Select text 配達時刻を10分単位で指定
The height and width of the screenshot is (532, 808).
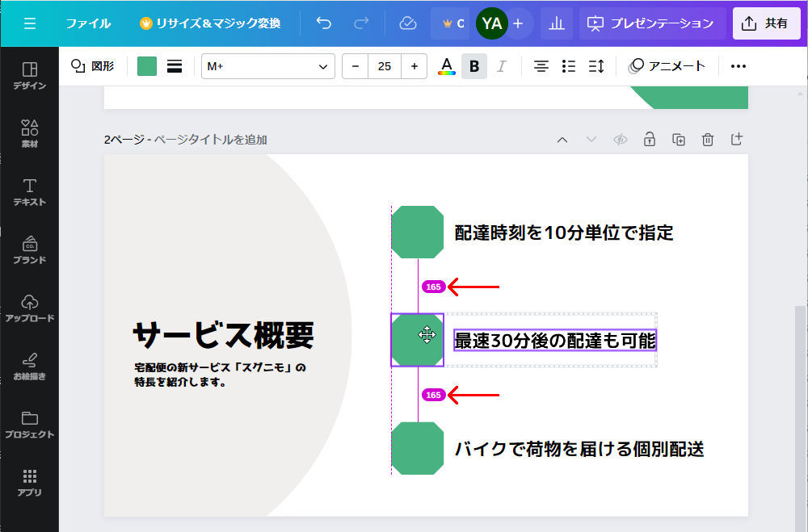[x=564, y=232]
